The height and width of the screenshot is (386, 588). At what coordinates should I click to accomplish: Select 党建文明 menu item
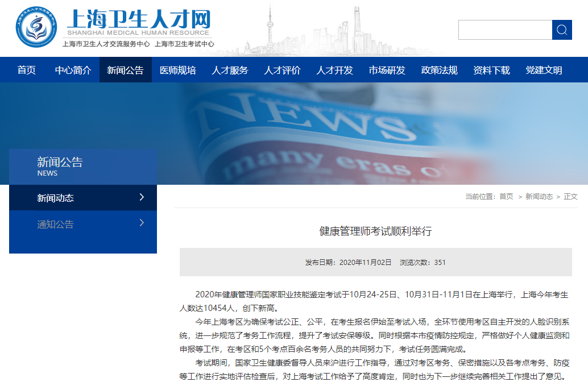(544, 70)
